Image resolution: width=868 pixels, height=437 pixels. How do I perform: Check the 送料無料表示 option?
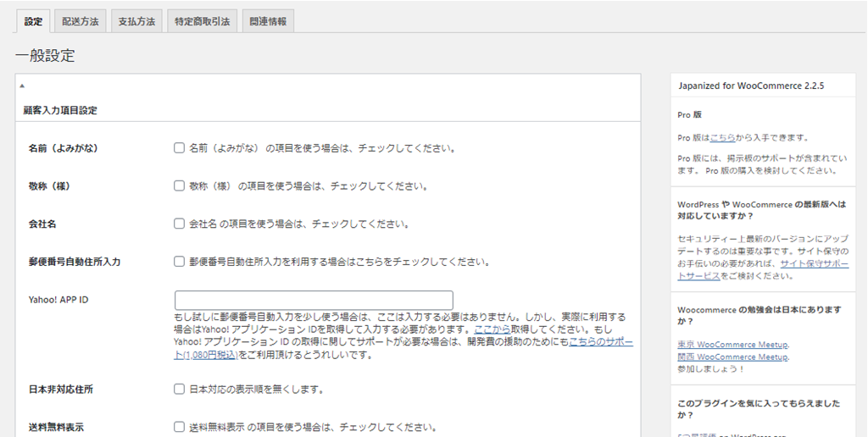point(179,427)
